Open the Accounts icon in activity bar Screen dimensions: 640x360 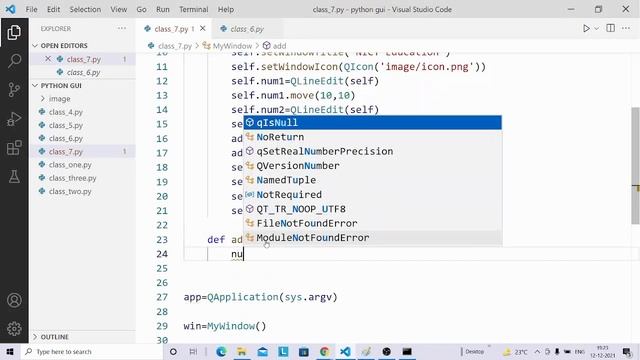click(14, 300)
